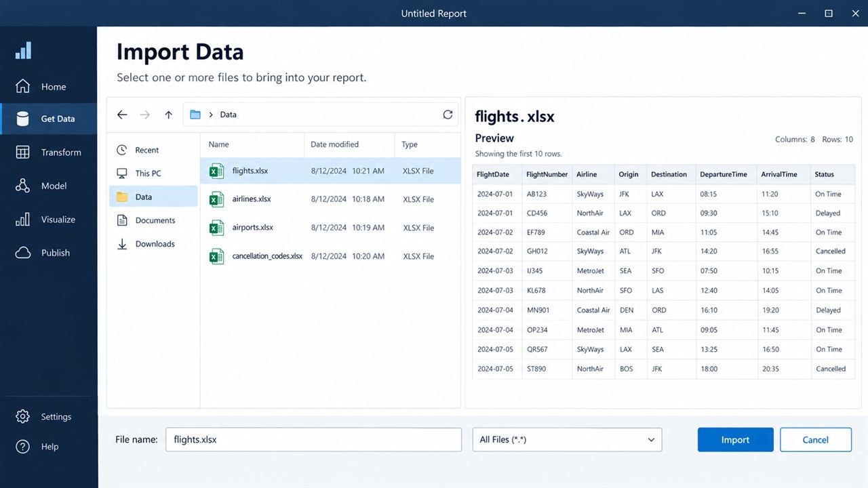Click the Origin preview column header

point(630,174)
